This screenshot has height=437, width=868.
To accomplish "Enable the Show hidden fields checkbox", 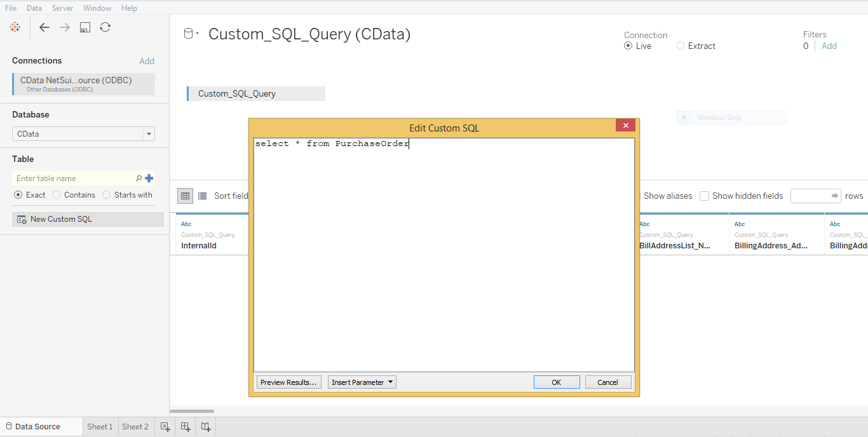I will [x=704, y=196].
